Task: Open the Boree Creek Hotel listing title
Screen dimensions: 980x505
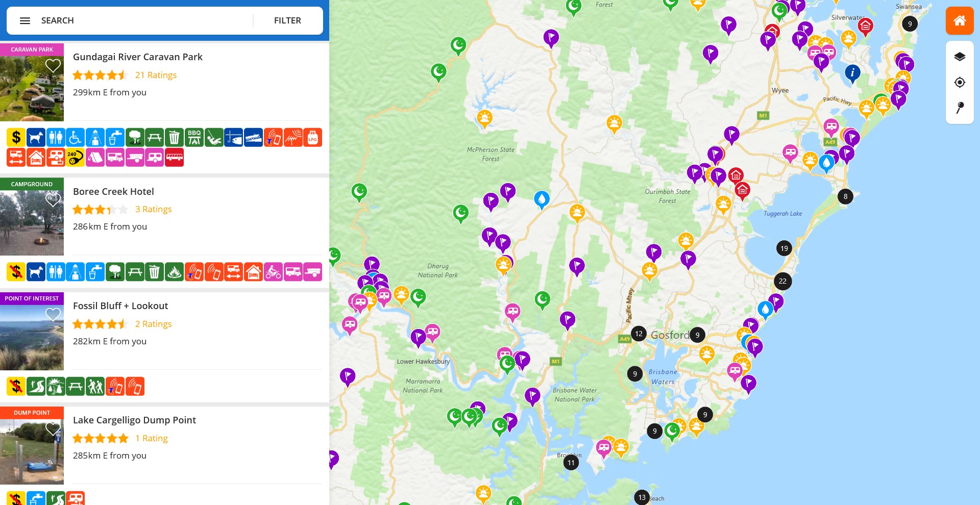Action: pos(113,191)
